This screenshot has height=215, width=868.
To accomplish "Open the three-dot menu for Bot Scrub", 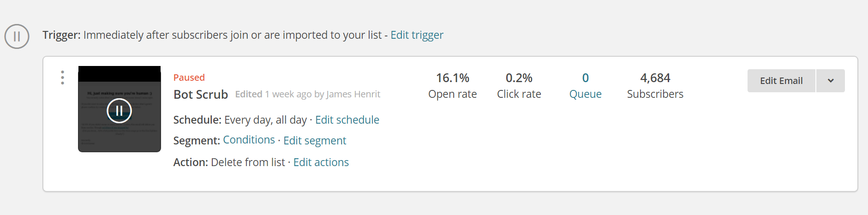I will click(x=62, y=78).
